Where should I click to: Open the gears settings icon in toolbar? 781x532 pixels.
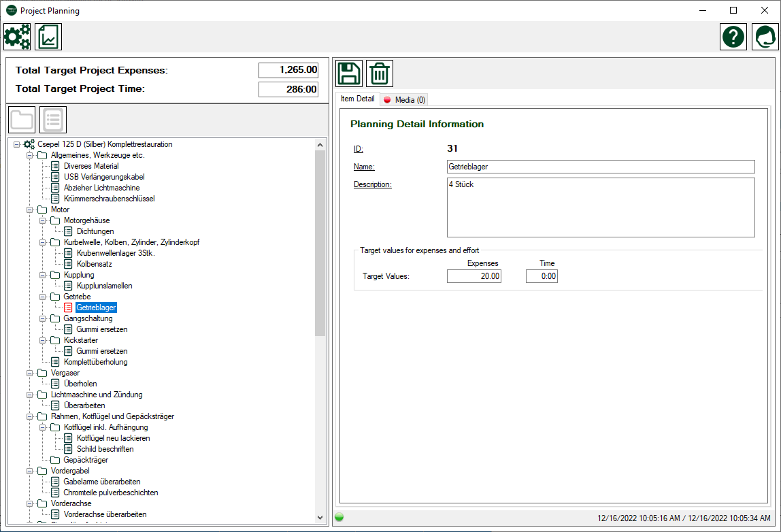pyautogui.click(x=18, y=37)
